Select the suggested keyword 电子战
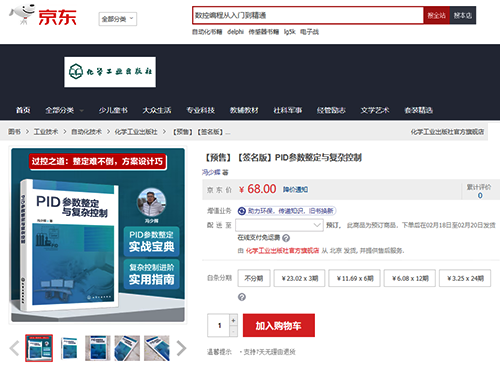The width and height of the screenshot is (500, 367). point(309,32)
